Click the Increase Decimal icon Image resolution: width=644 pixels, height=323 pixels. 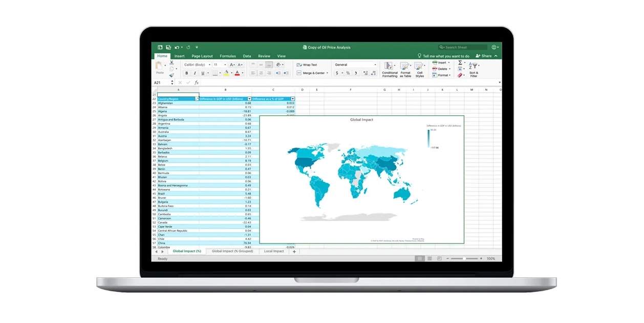(366, 73)
